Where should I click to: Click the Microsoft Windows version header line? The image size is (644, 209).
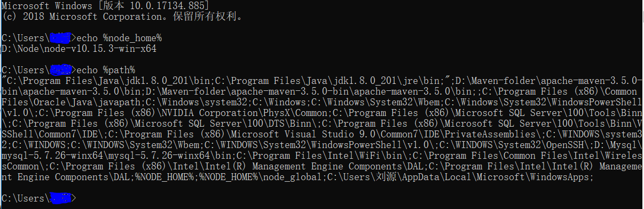(106, 5)
